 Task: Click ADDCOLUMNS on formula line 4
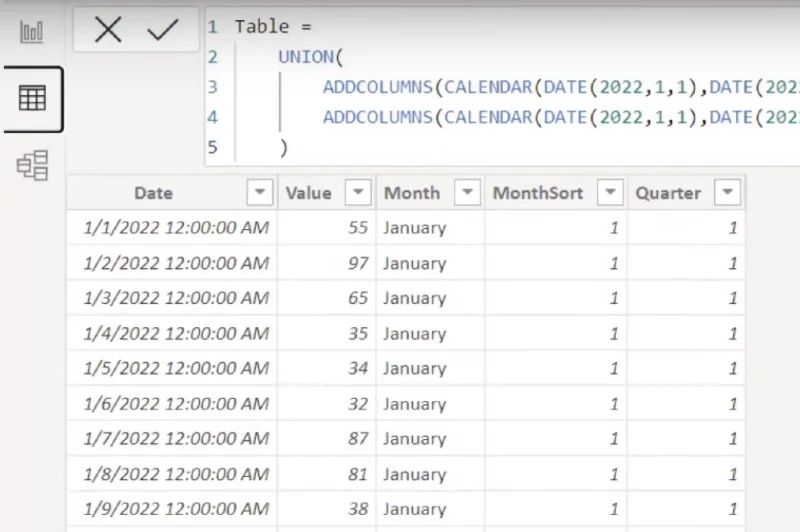tap(378, 118)
